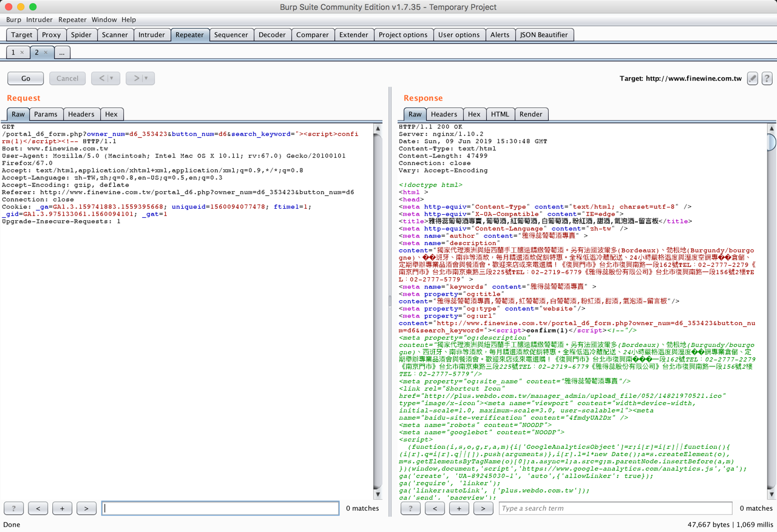Open the Repeater menu in menu bar

[x=72, y=20]
